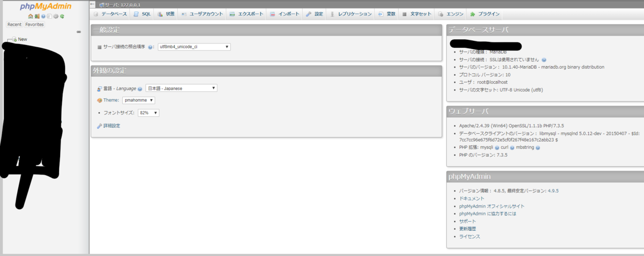Open the プラグイン tab
Screen dimensions: 644x256
point(485,14)
